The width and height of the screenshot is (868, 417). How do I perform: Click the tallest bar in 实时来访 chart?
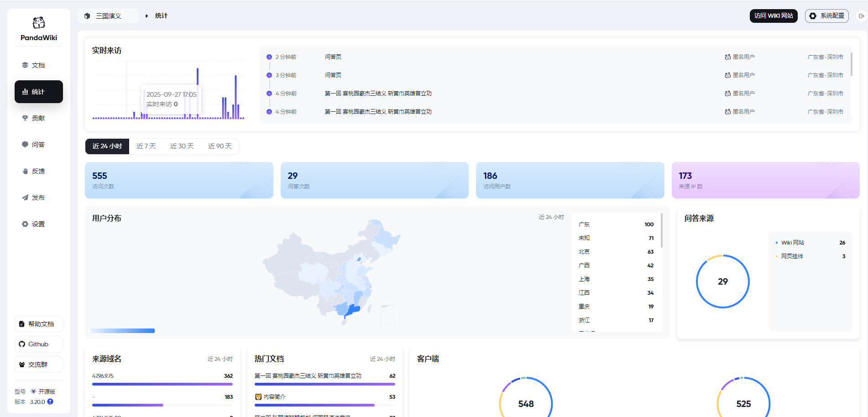[198, 93]
